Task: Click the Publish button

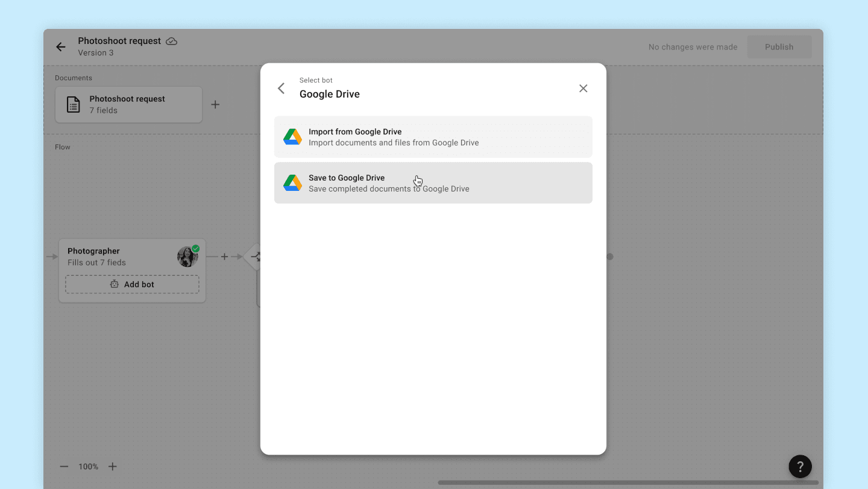Action: pyautogui.click(x=779, y=47)
